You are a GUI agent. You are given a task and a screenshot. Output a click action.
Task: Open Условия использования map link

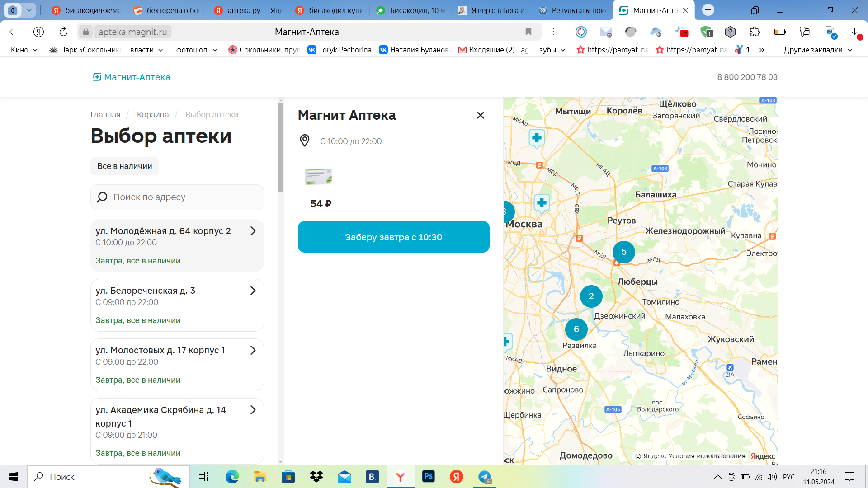click(x=707, y=456)
